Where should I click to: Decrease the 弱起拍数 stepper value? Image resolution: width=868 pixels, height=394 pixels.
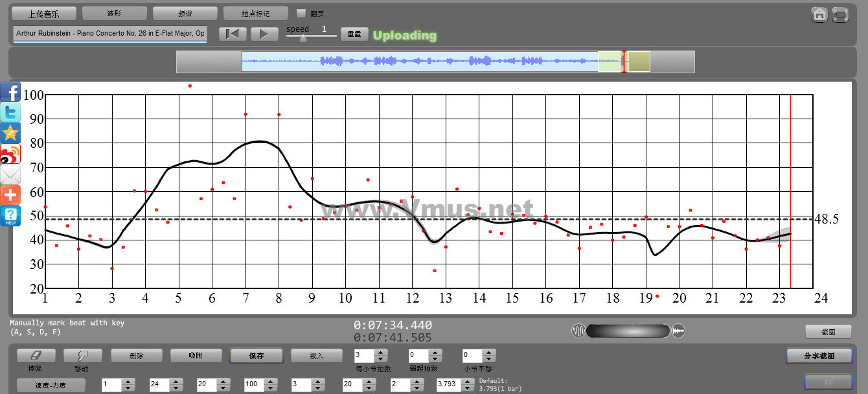(x=435, y=359)
